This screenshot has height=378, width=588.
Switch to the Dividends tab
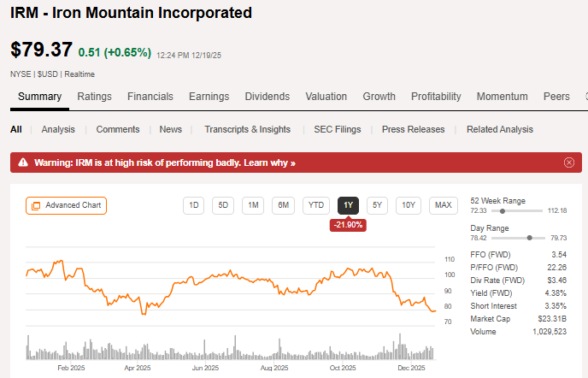click(x=268, y=97)
